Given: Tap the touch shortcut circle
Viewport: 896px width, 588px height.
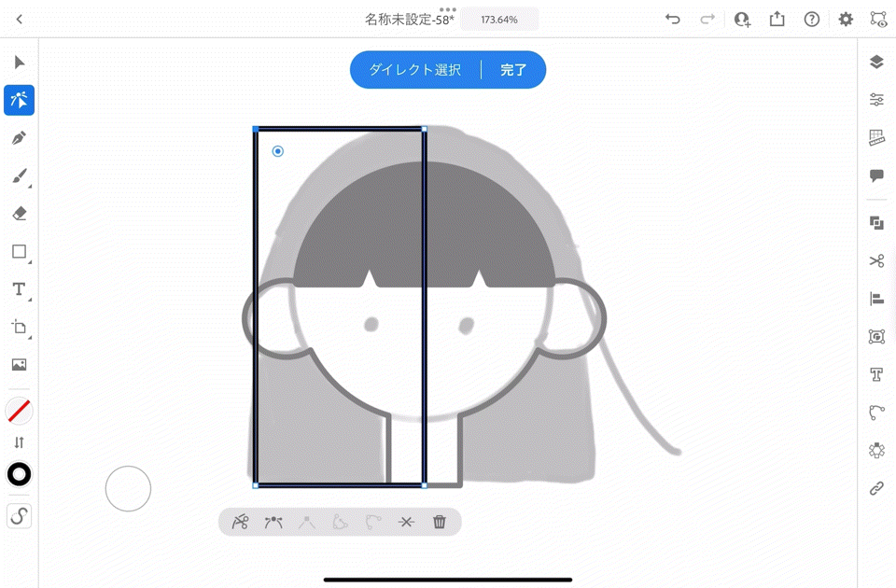Looking at the screenshot, I should [128, 488].
